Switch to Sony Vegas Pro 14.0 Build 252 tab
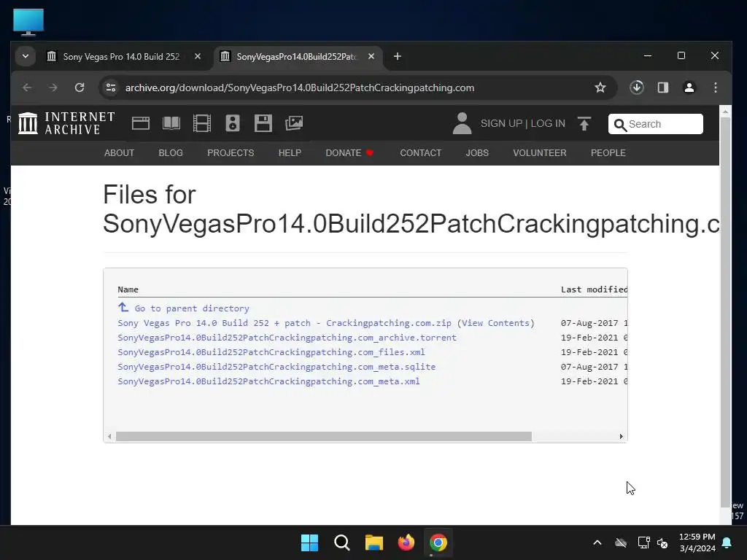The width and height of the screenshot is (747, 560). coord(121,57)
